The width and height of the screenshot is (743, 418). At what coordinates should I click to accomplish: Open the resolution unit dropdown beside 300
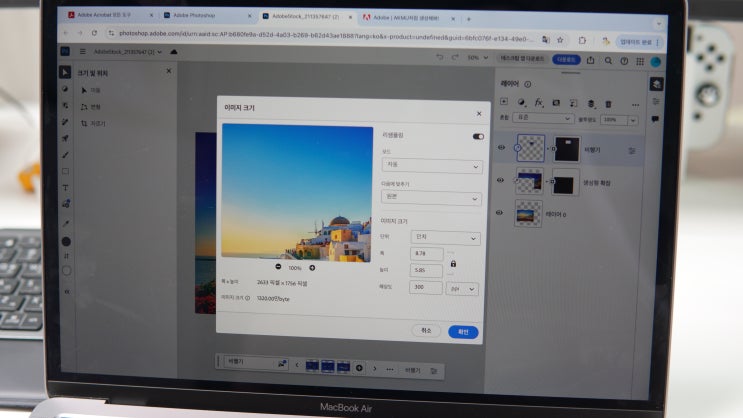point(462,288)
